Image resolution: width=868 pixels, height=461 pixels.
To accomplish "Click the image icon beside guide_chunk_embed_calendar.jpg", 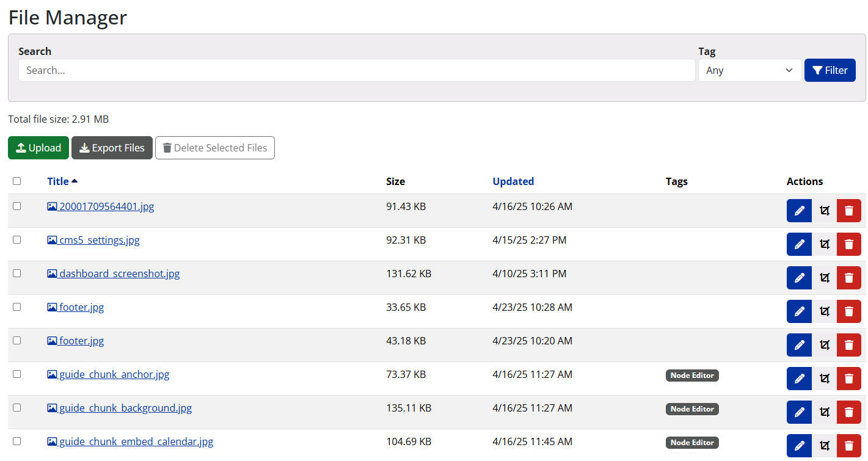I will (x=52, y=441).
